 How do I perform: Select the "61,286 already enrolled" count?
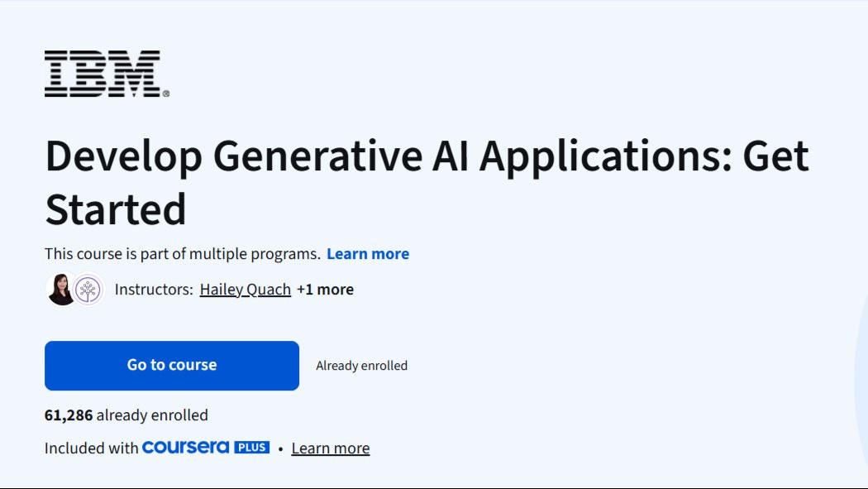click(126, 415)
